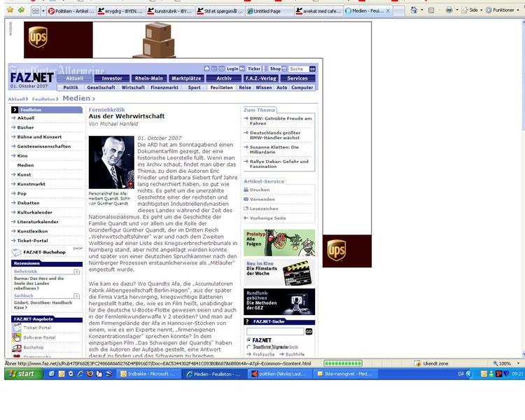Open the Wirtschaft subnavigation item
The image size is (525, 420).
click(x=133, y=87)
